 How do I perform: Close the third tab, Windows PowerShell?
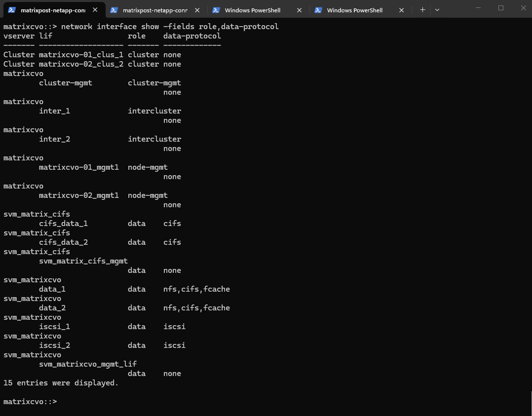tap(300, 10)
